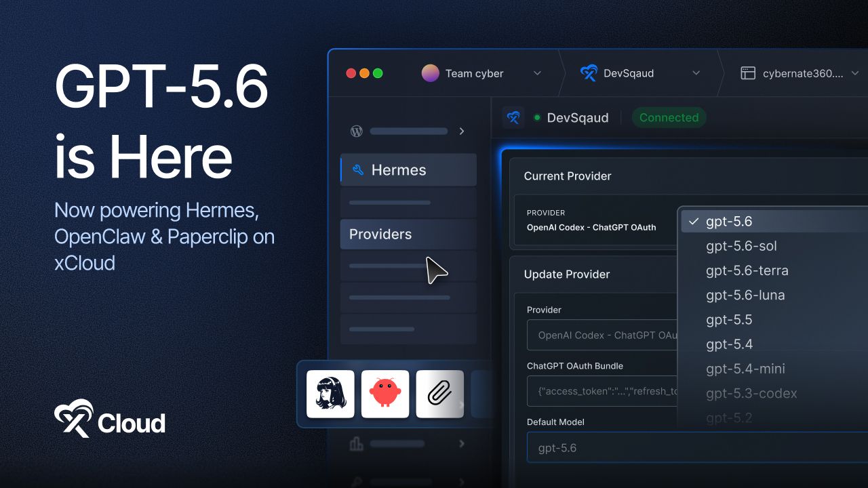The height and width of the screenshot is (488, 868).
Task: Click the red OpenClaw mascot icon
Action: (385, 394)
